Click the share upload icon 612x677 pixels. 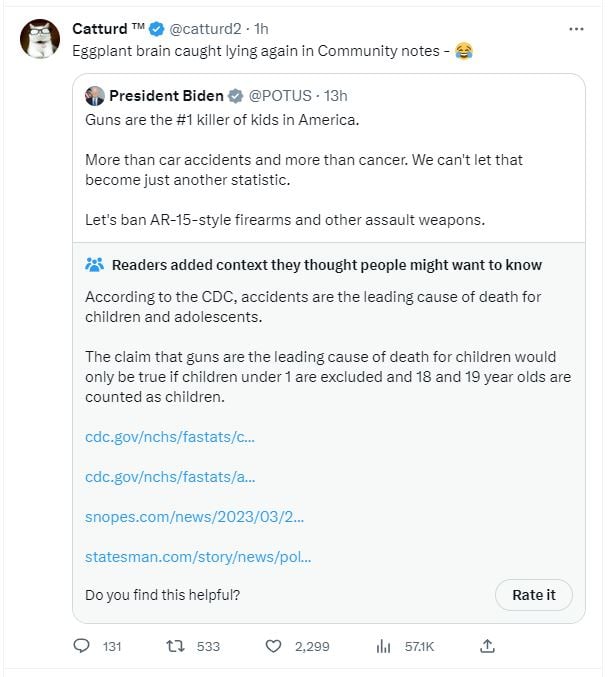(x=487, y=646)
